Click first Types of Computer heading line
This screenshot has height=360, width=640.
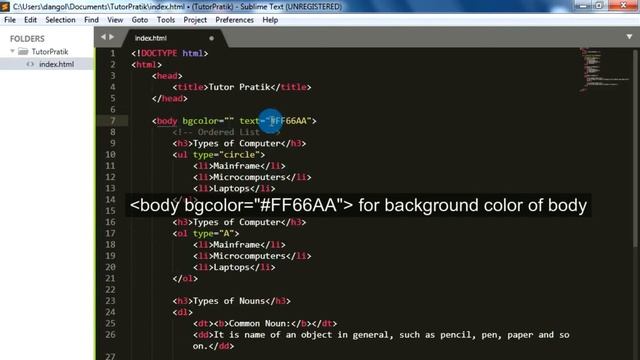(239, 143)
